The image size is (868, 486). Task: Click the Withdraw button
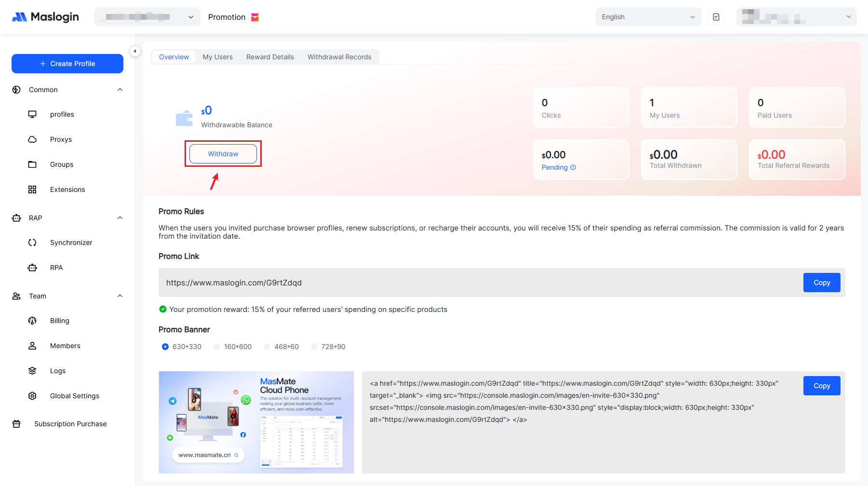click(x=223, y=154)
